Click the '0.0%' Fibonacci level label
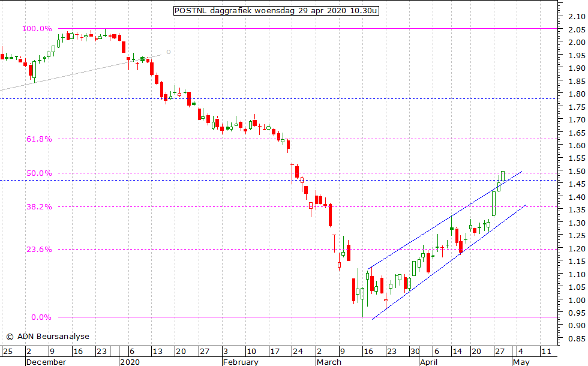The width and height of the screenshot is (588, 366). click(x=41, y=317)
